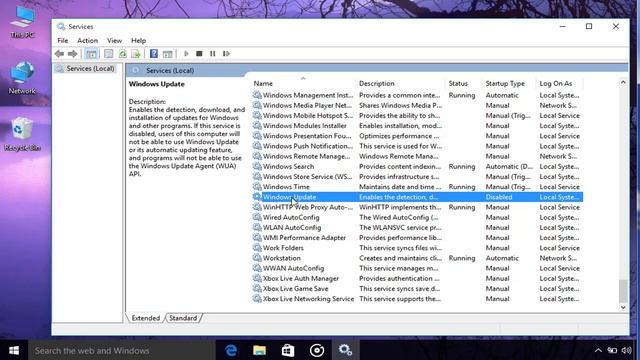This screenshot has width=640, height=360.
Task: Open the Properties toolbar icon
Action: coord(108,54)
